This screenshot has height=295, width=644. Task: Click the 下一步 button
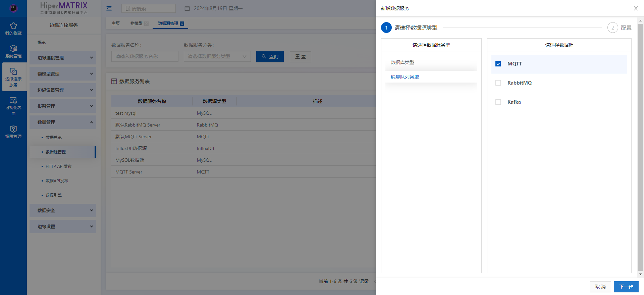pos(626,287)
